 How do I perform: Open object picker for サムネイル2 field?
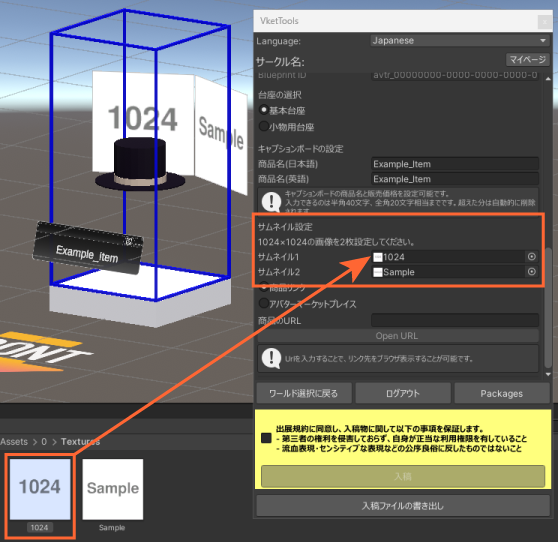[x=532, y=272]
